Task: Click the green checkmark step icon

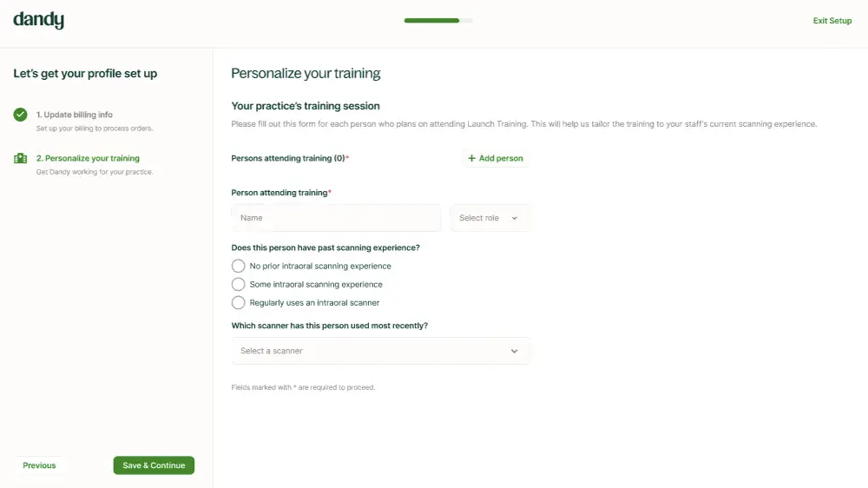Action: tap(21, 115)
